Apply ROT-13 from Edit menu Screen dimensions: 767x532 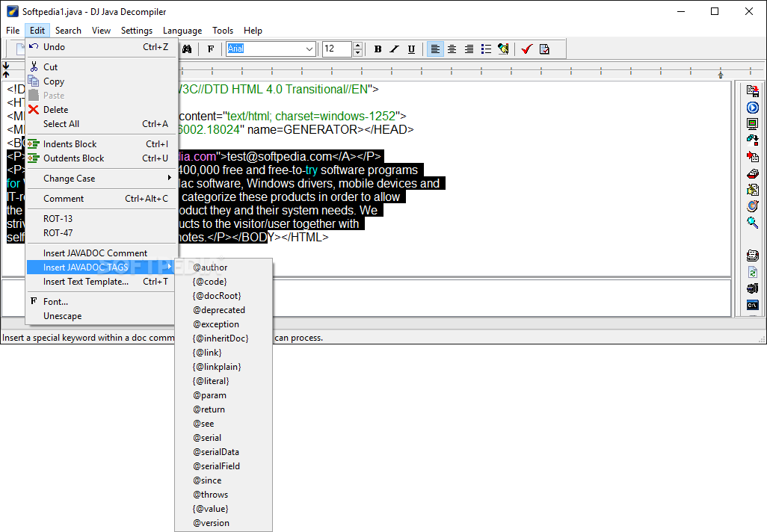tap(101, 219)
